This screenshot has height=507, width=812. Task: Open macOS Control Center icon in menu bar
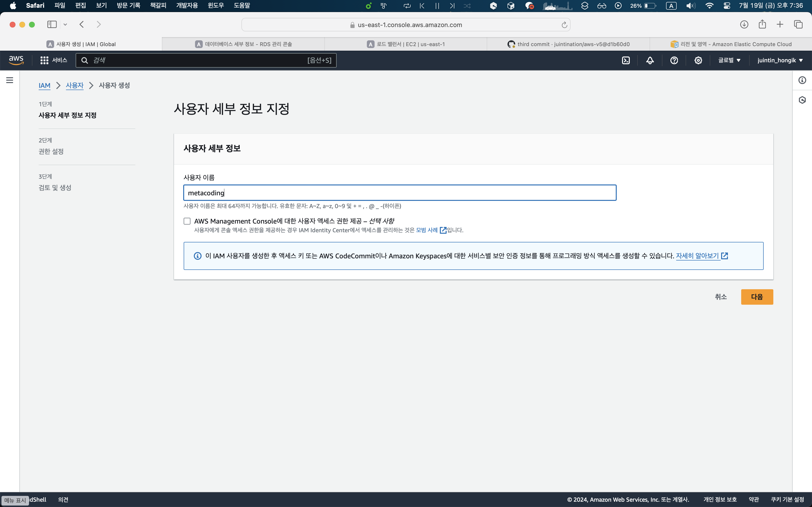[727, 6]
